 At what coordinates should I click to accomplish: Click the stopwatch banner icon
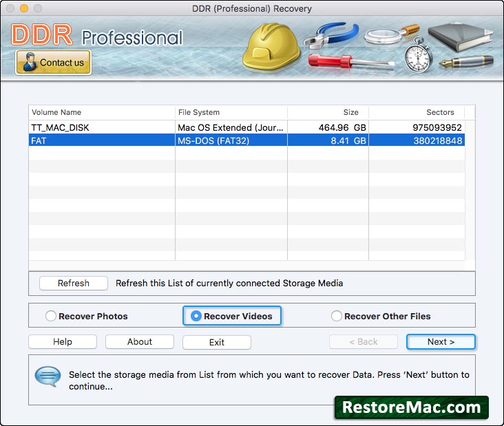pyautogui.click(x=417, y=54)
